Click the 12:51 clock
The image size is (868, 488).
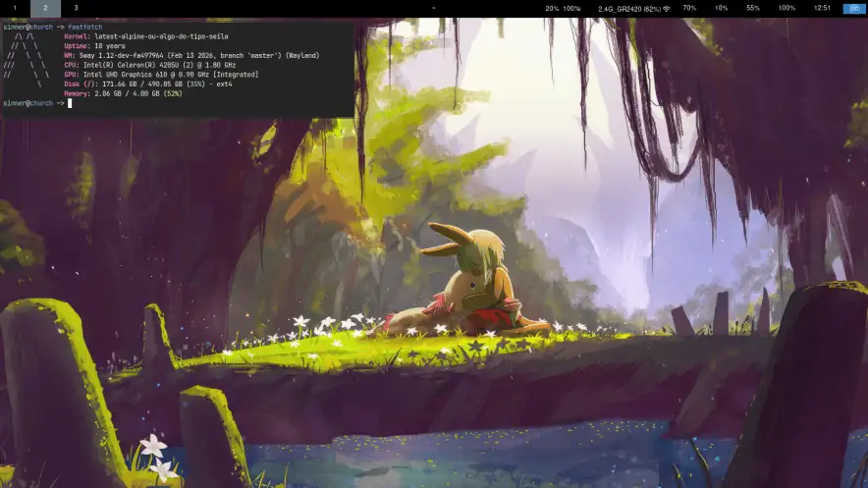pyautogui.click(x=822, y=8)
